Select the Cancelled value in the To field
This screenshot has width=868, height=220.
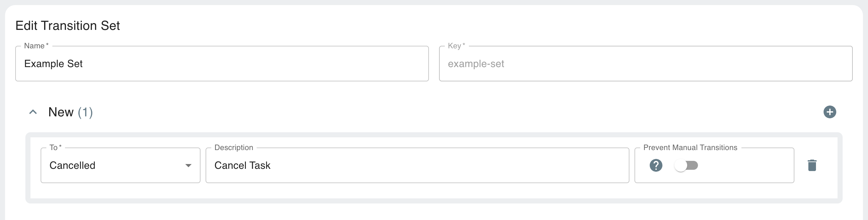coord(72,165)
